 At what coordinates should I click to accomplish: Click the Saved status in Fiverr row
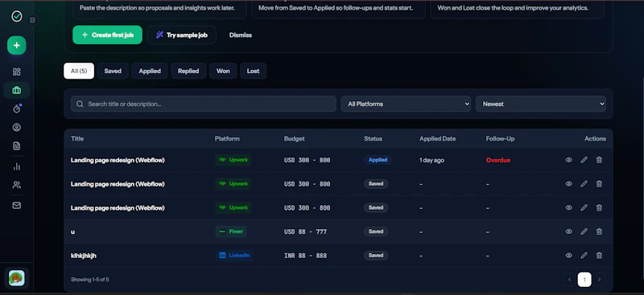point(376,231)
